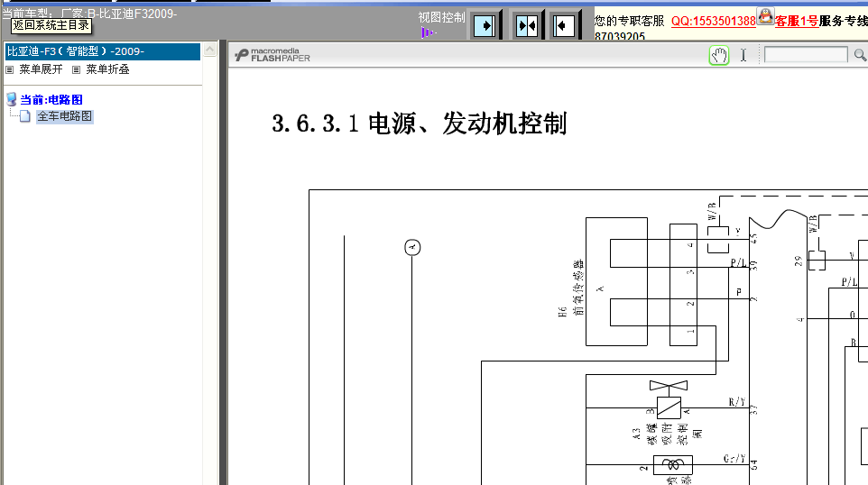
Task: Open the QQ:1553501388 customer service link
Action: pos(713,21)
